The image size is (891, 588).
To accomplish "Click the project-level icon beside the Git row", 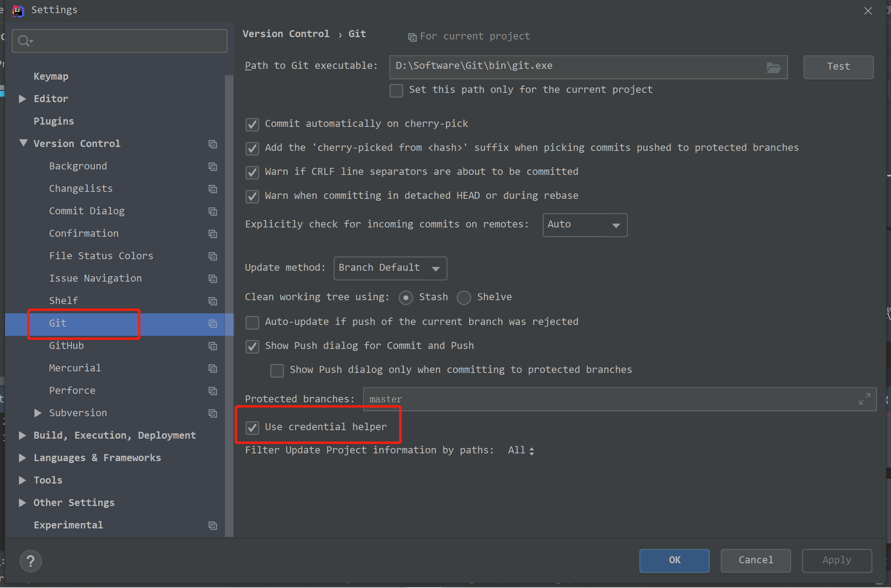I will tap(212, 323).
